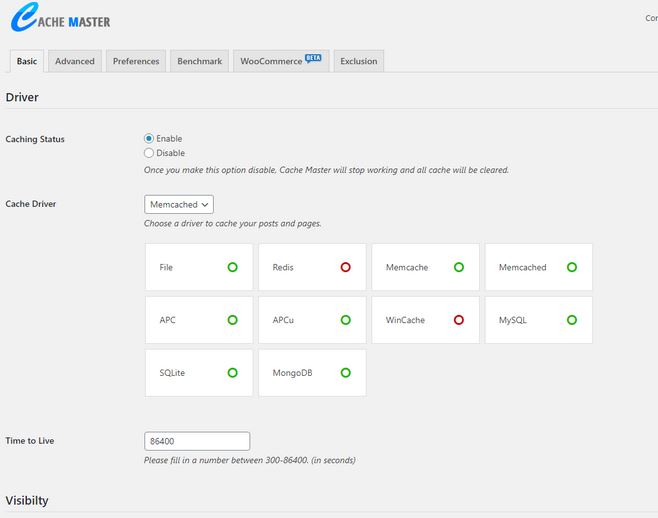Open the Preferences tab
This screenshot has height=518, width=658.
pyautogui.click(x=136, y=61)
